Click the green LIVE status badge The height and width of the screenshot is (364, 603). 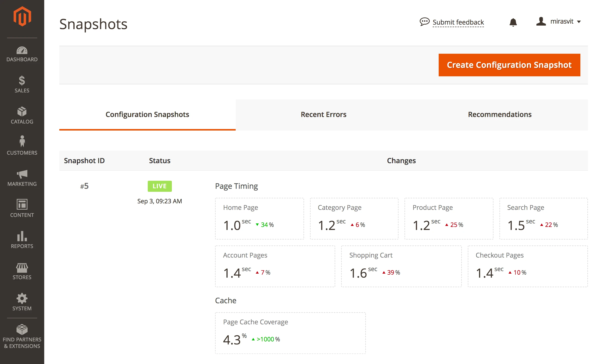pyautogui.click(x=160, y=186)
